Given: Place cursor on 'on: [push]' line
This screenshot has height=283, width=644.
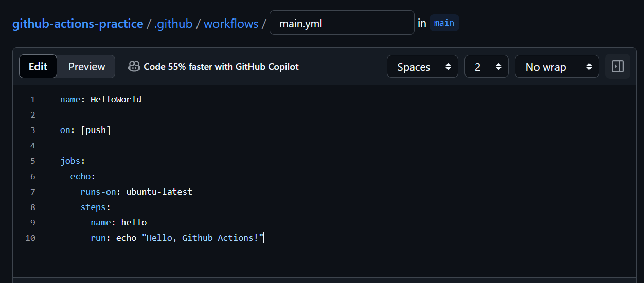Looking at the screenshot, I should click(x=85, y=130).
